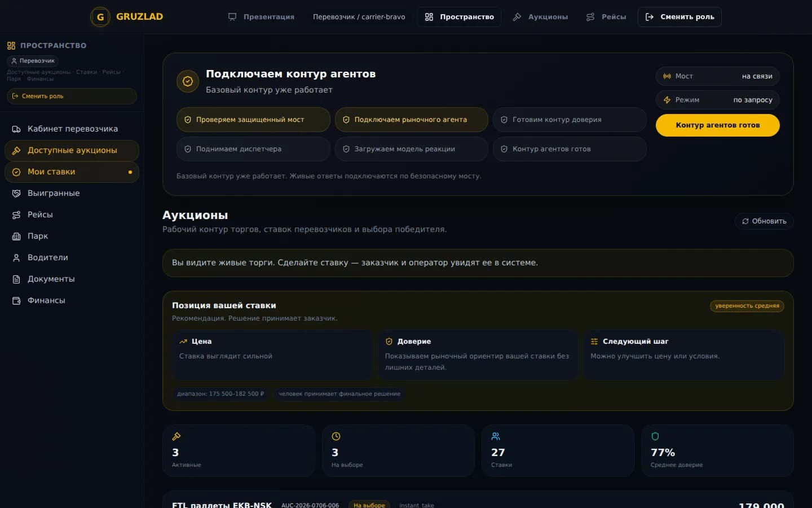Open the Рейсы top navigation tab
This screenshot has height=508, width=812.
(606, 17)
